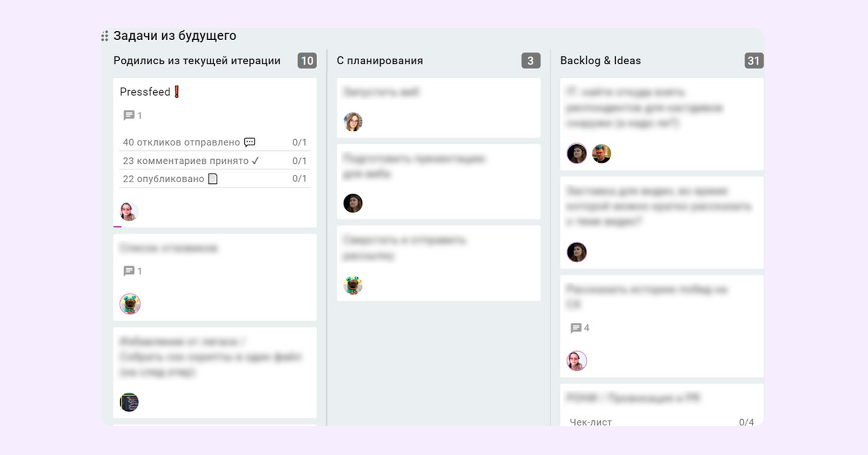Viewport: 868px width, 455px height.
Task: Toggle checklist item 23 комментариев принято
Action: tap(215, 160)
